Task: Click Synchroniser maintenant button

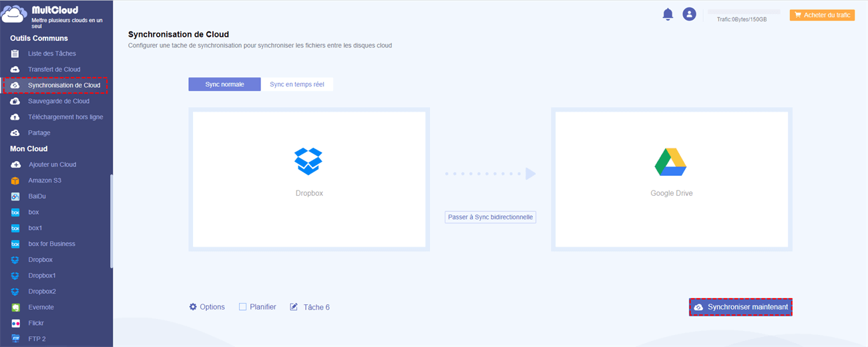Action: pyautogui.click(x=740, y=307)
